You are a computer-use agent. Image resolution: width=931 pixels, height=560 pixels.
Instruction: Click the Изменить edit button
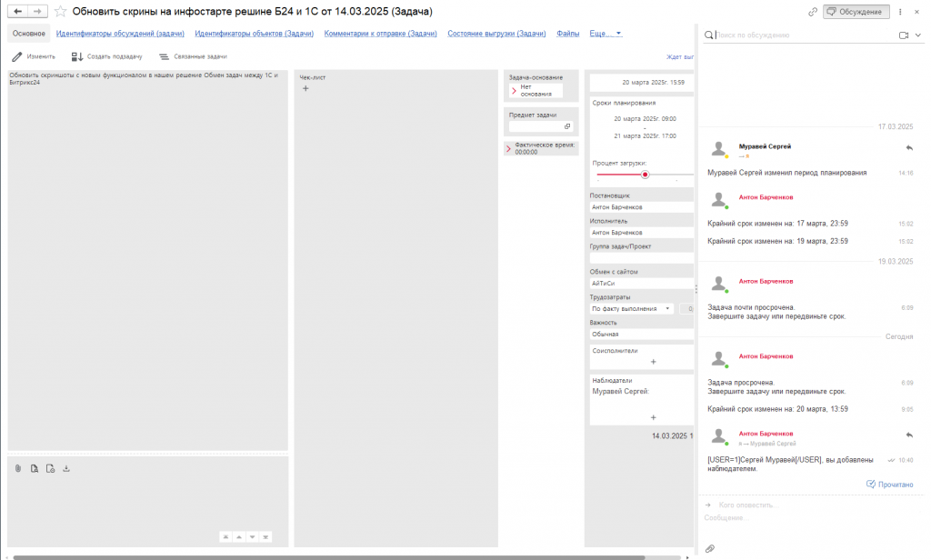click(34, 56)
